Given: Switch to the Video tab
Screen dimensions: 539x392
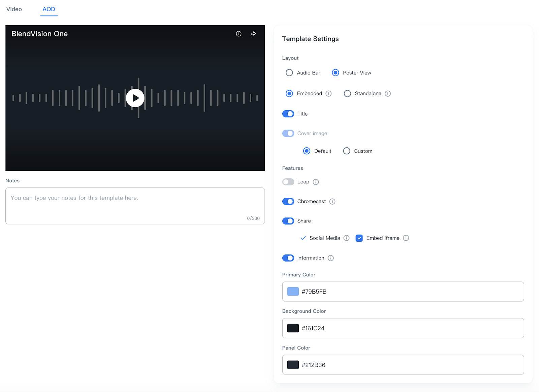Looking at the screenshot, I should point(14,9).
